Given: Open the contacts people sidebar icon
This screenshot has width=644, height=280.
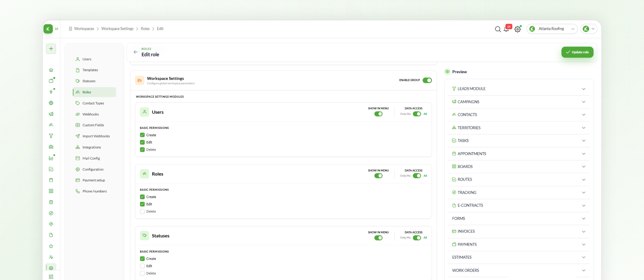Looking at the screenshot, I should [51, 125].
